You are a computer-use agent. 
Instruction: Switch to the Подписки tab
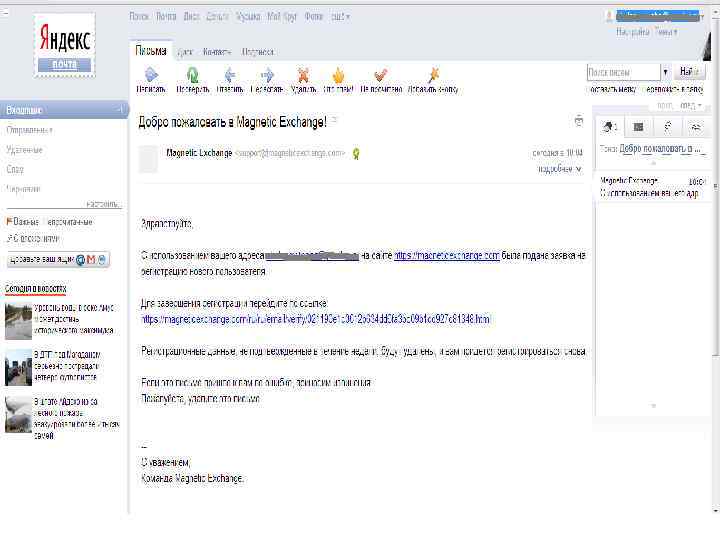[x=258, y=52]
